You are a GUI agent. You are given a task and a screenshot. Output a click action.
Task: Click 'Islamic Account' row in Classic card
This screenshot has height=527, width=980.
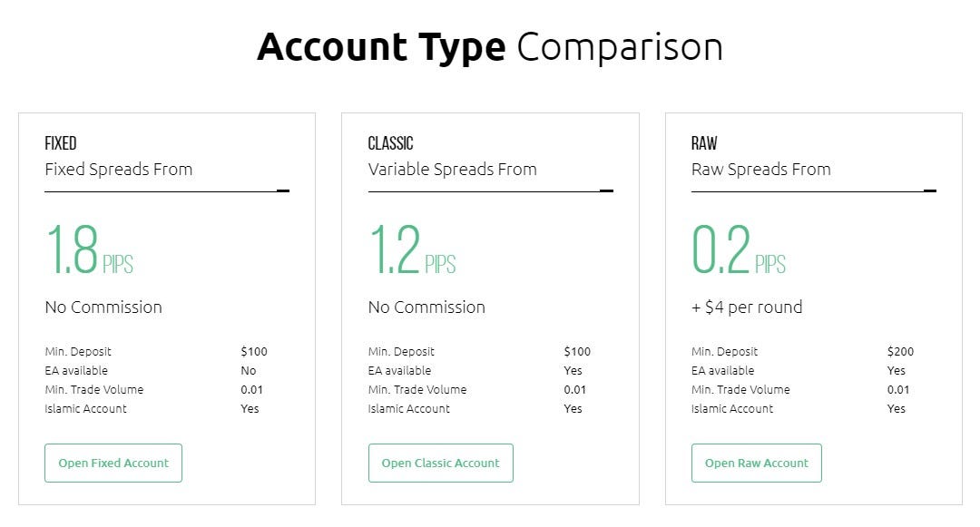pyautogui.click(x=479, y=408)
